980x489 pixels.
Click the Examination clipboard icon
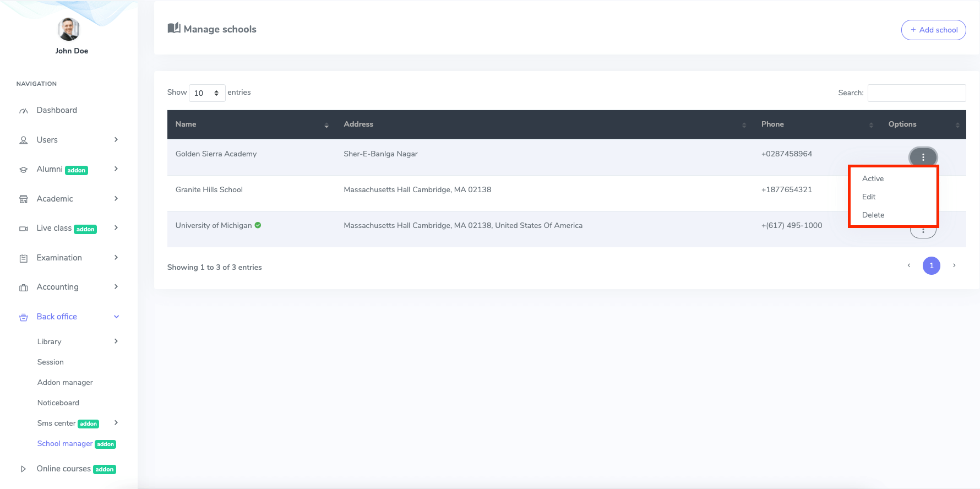pyautogui.click(x=23, y=258)
